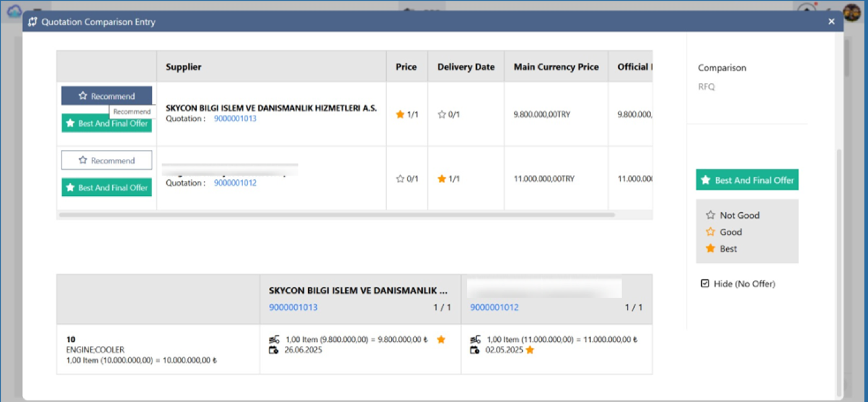868x402 pixels.
Task: Click the delivery truck icon in SKYCON item cell
Action: click(x=274, y=339)
